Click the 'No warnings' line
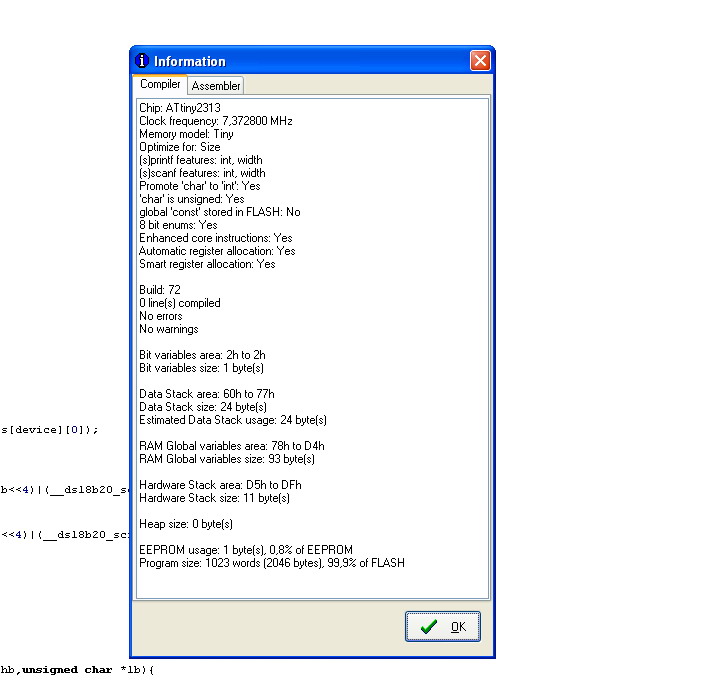The width and height of the screenshot is (715, 688). tap(169, 329)
